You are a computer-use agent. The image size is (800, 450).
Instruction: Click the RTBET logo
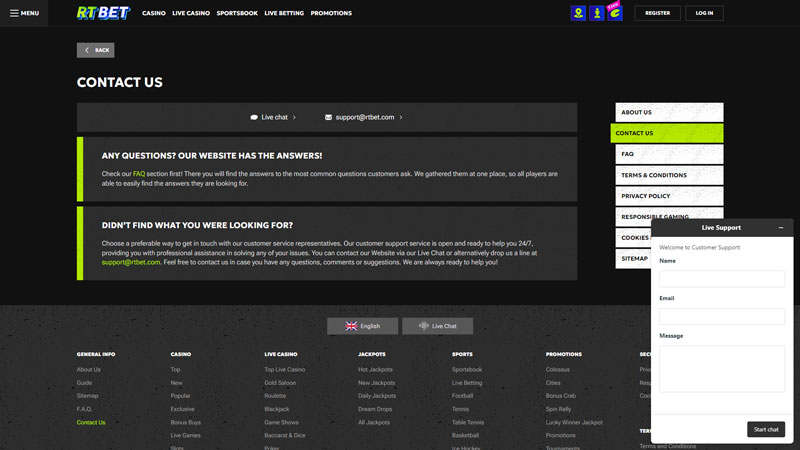click(x=103, y=13)
